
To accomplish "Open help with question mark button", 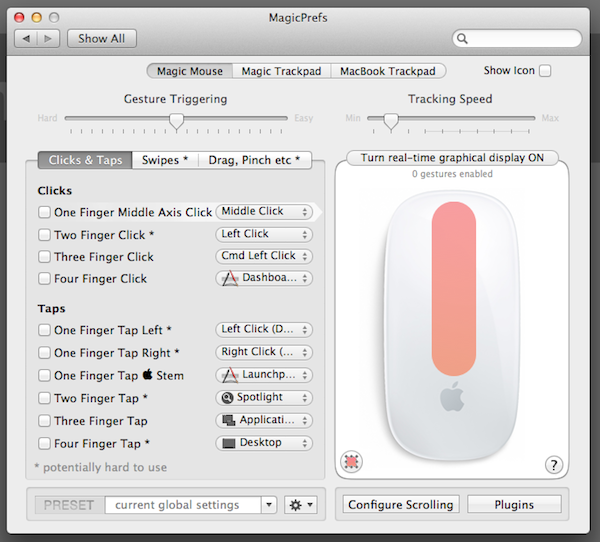I will 553,465.
